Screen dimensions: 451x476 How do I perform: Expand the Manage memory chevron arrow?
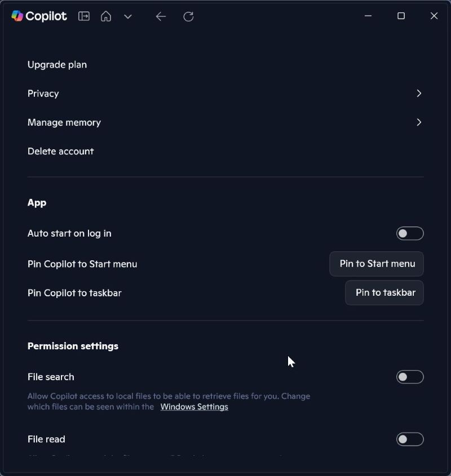419,122
